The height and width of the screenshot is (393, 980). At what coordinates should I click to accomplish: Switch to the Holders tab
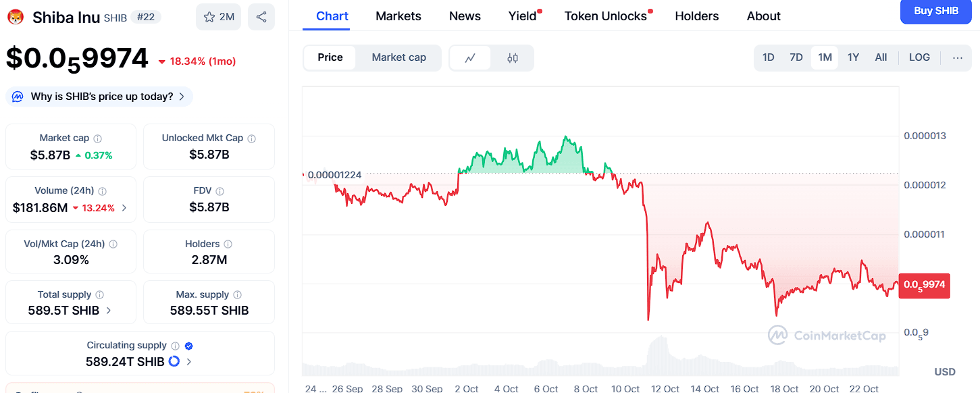[x=697, y=16]
